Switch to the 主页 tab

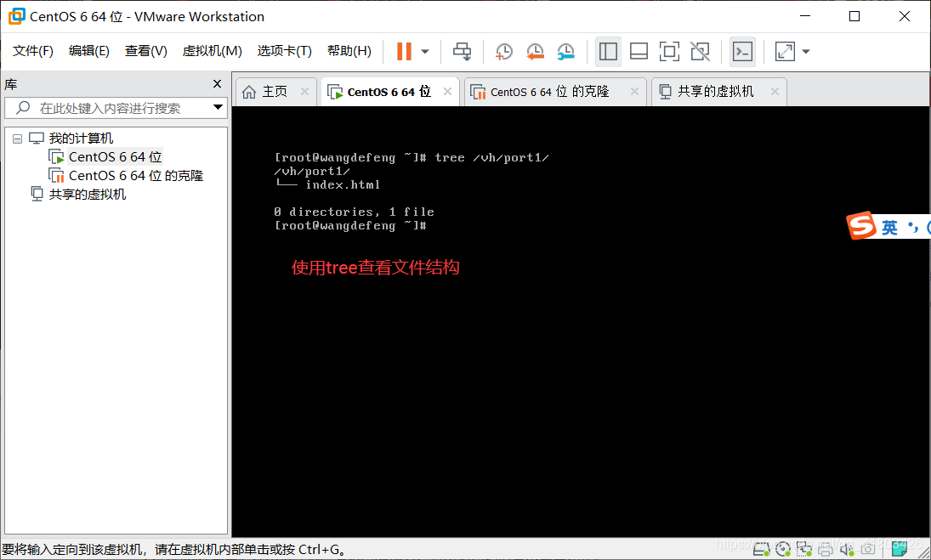(274, 91)
